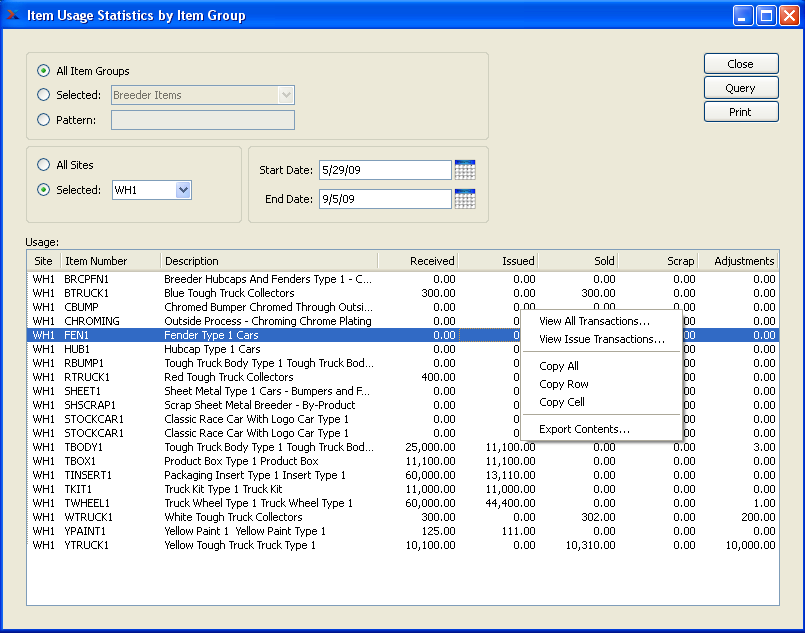Select the Pattern radio button
This screenshot has width=805, height=633.
point(43,120)
